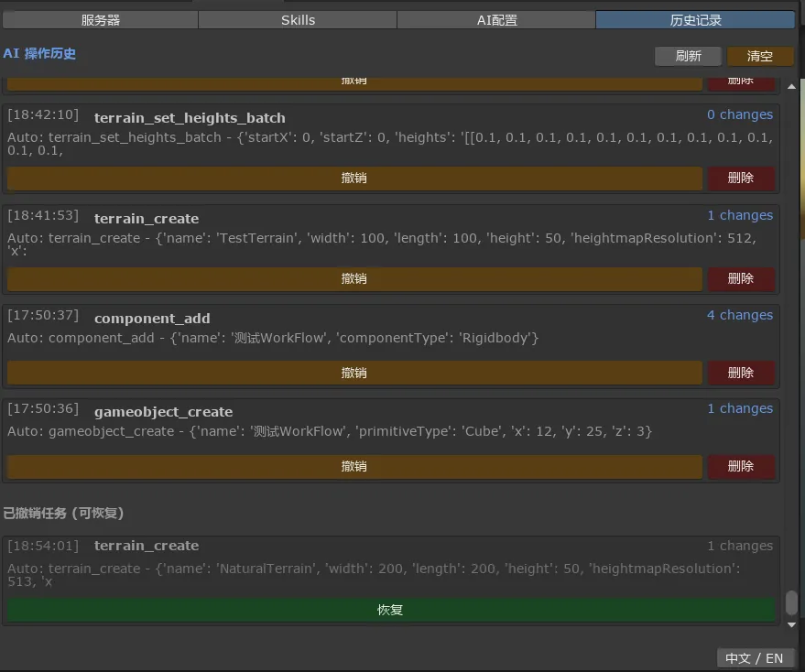This screenshot has width=805, height=672.
Task: Delete the terrain_set_heights_batch history entry
Action: (740, 179)
